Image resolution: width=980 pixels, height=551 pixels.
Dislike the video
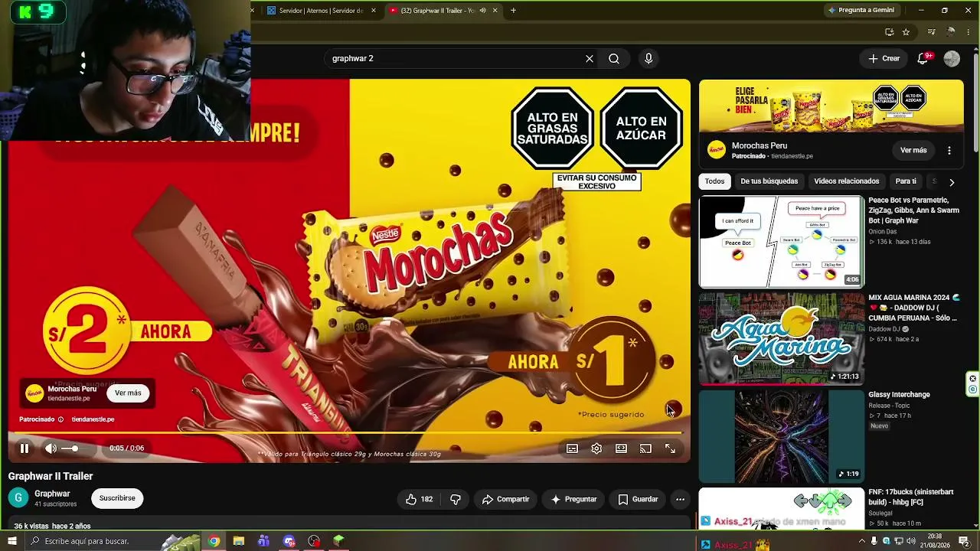pos(456,499)
